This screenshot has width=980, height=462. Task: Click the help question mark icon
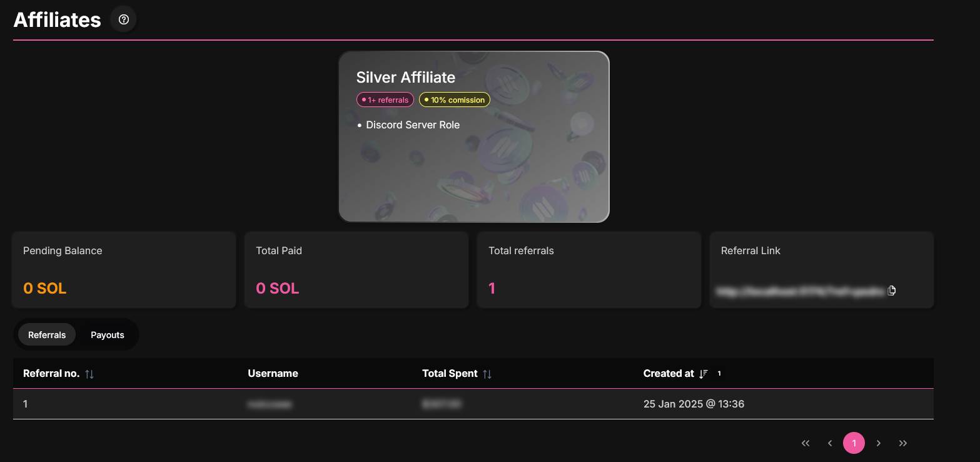click(x=124, y=19)
